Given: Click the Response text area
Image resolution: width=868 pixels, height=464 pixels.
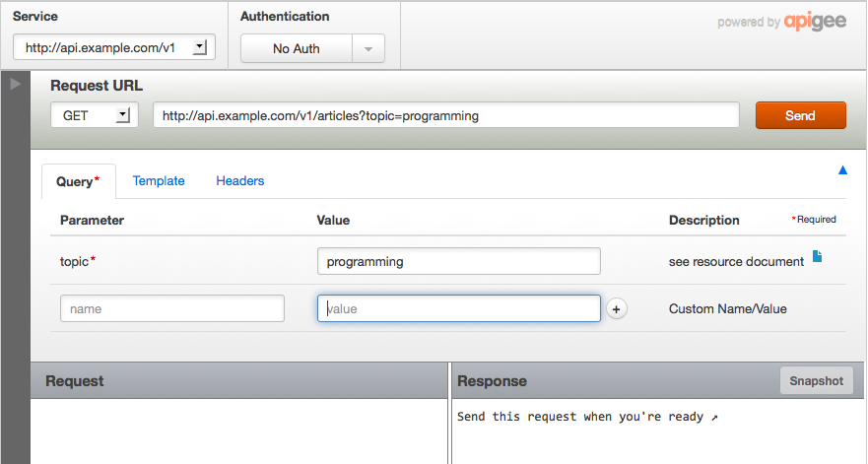Looking at the screenshot, I should (x=657, y=431).
